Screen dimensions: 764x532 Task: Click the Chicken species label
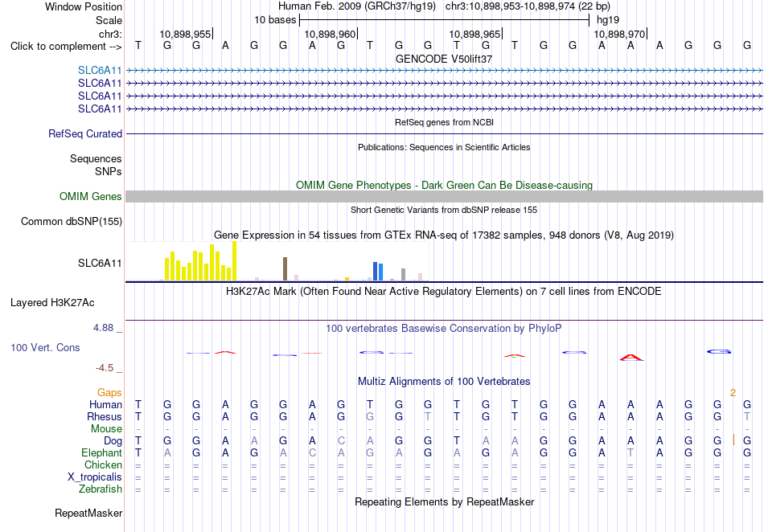(103, 464)
